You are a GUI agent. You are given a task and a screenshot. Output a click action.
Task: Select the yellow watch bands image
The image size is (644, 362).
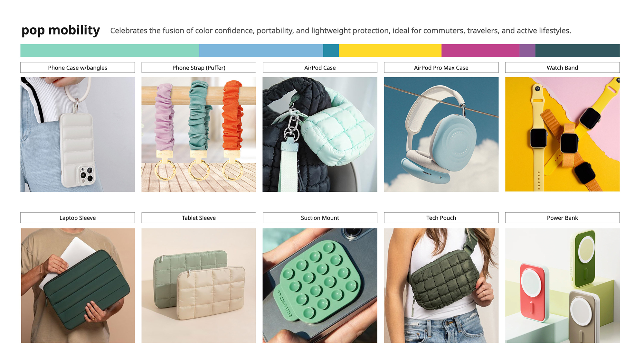click(x=563, y=135)
